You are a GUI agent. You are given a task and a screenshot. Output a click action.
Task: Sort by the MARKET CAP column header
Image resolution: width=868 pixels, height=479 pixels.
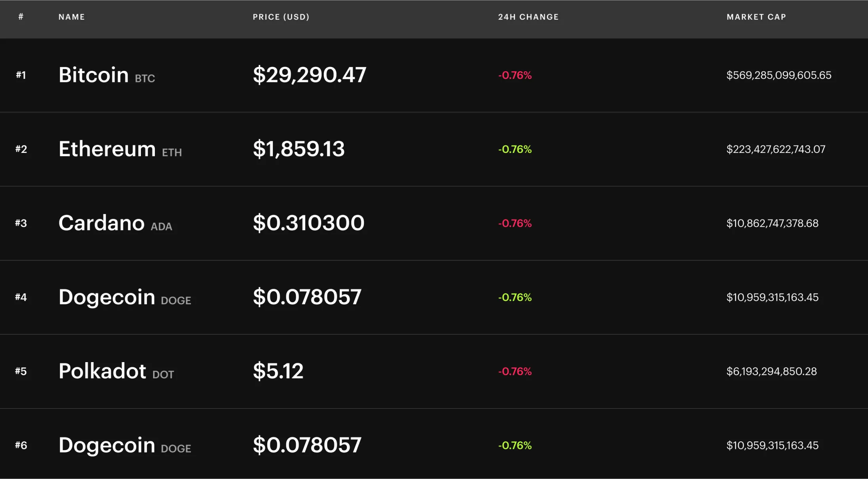point(756,17)
